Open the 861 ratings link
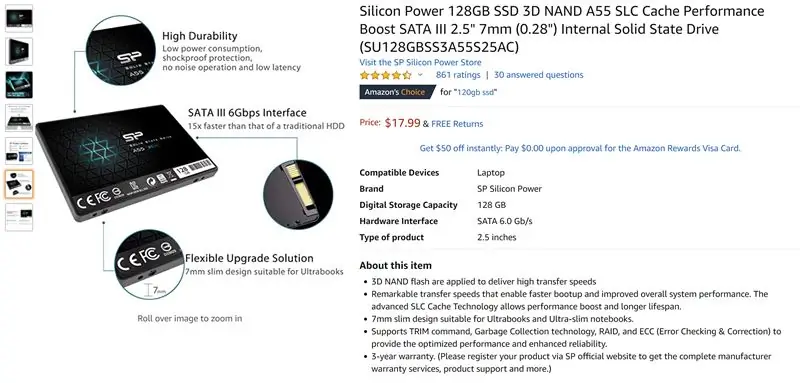This screenshot has height=383, width=800. pos(458,75)
